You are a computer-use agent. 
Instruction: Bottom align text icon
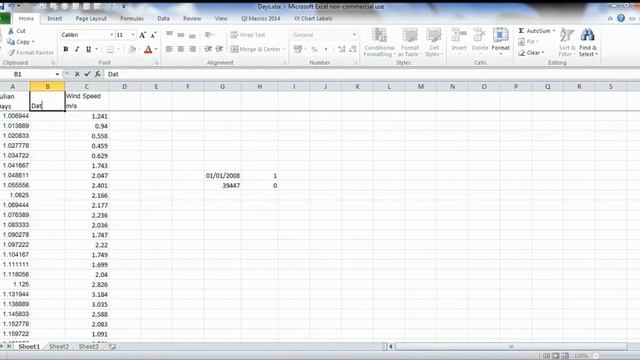[x=192, y=35]
